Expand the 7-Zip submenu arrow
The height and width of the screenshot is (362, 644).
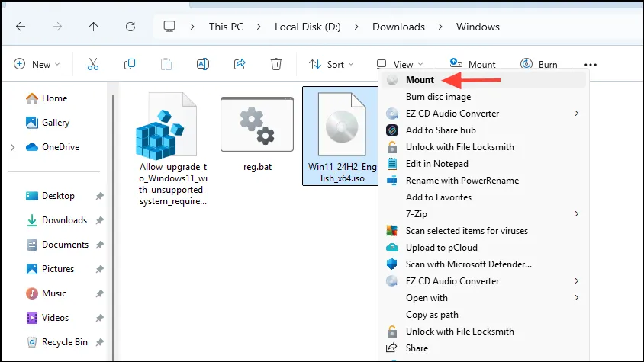pyautogui.click(x=577, y=214)
